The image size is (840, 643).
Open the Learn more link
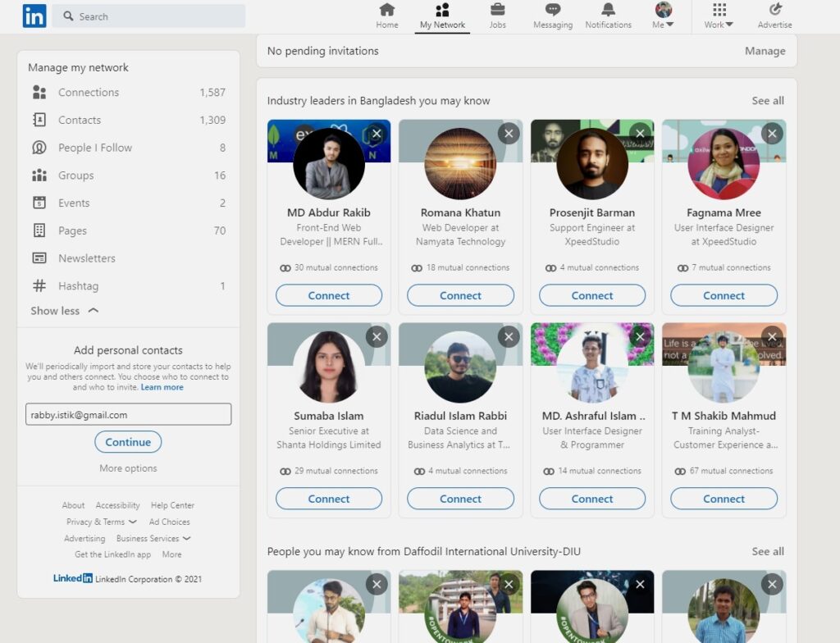tap(162, 387)
